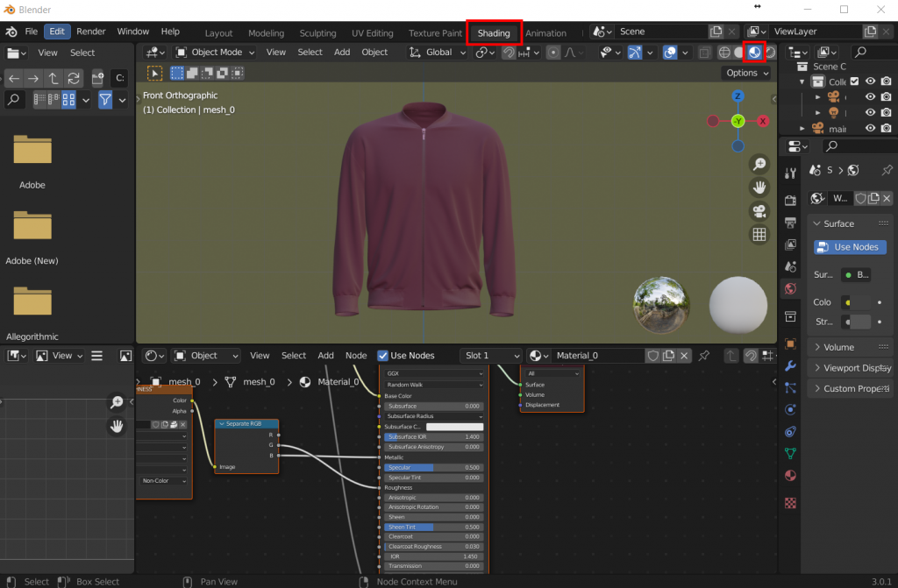The width and height of the screenshot is (898, 588).
Task: Click the pan hand gizmo in 3D viewport
Action: [x=759, y=188]
